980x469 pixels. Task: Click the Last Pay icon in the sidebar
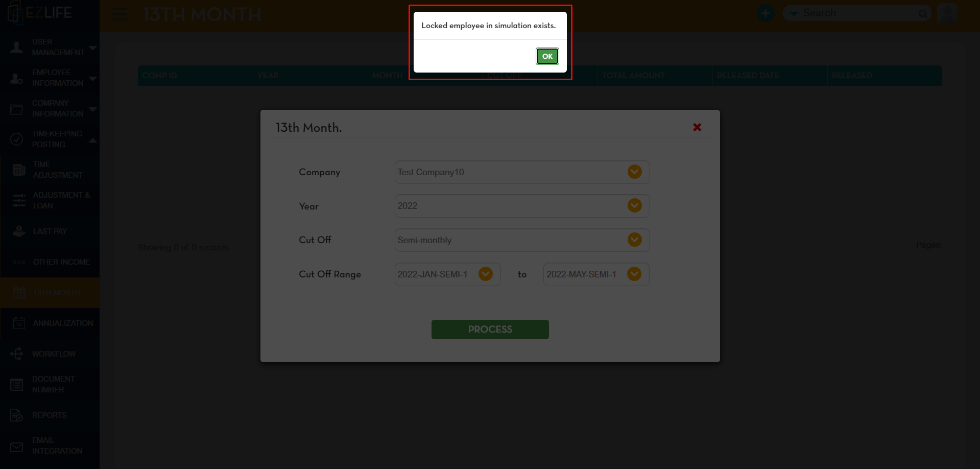coord(19,231)
